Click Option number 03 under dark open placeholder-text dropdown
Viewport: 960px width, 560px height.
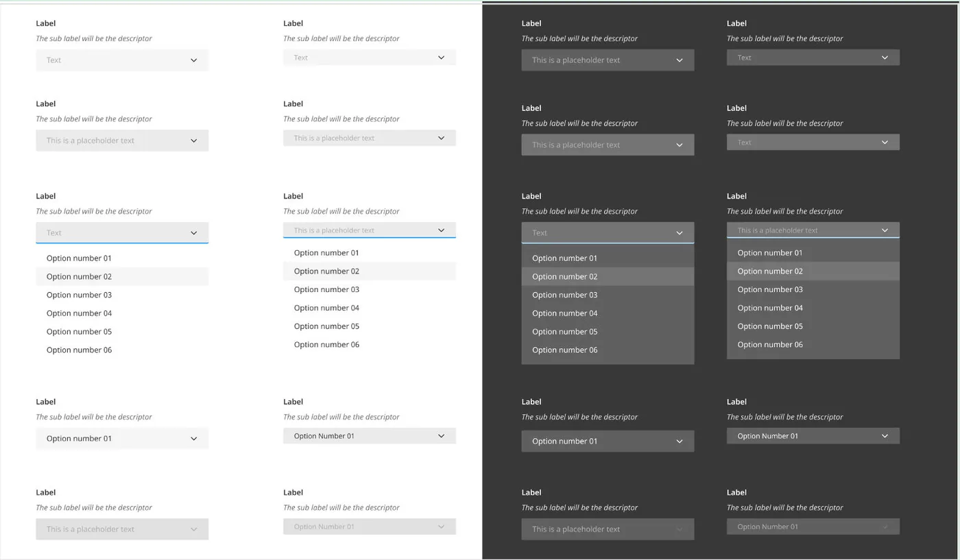(x=813, y=290)
